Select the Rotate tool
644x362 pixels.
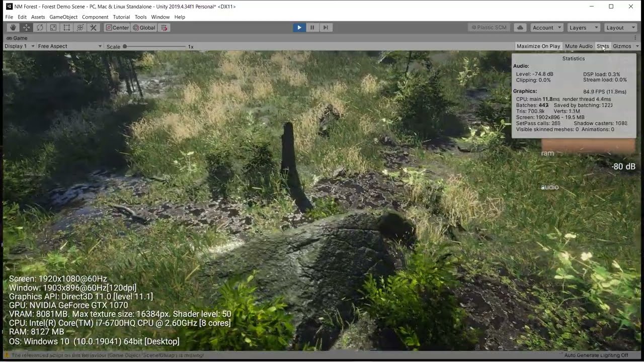(40, 28)
